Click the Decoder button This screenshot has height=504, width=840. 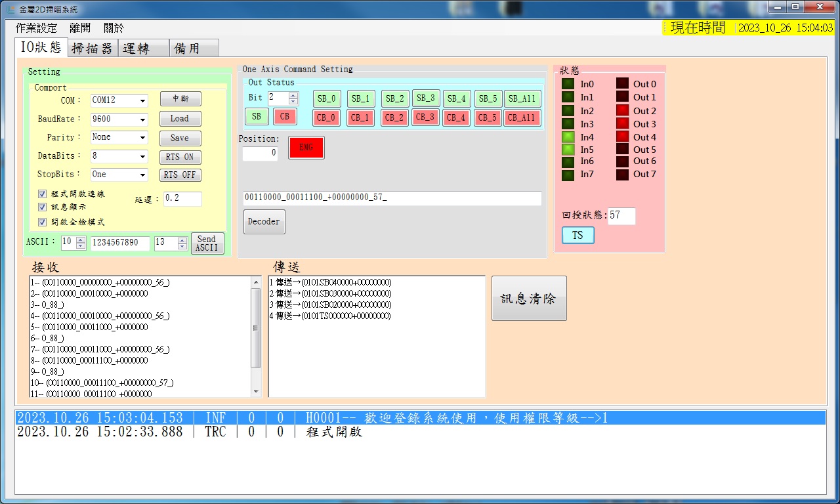264,222
